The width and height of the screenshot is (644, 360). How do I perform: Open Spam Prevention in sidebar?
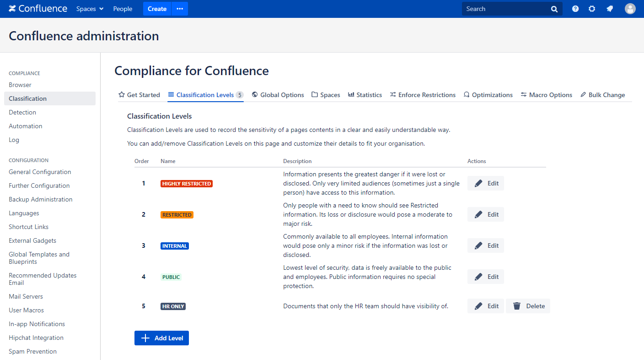pos(32,351)
